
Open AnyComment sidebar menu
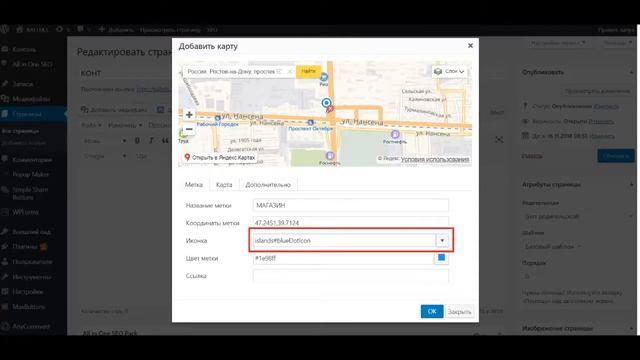[31, 326]
